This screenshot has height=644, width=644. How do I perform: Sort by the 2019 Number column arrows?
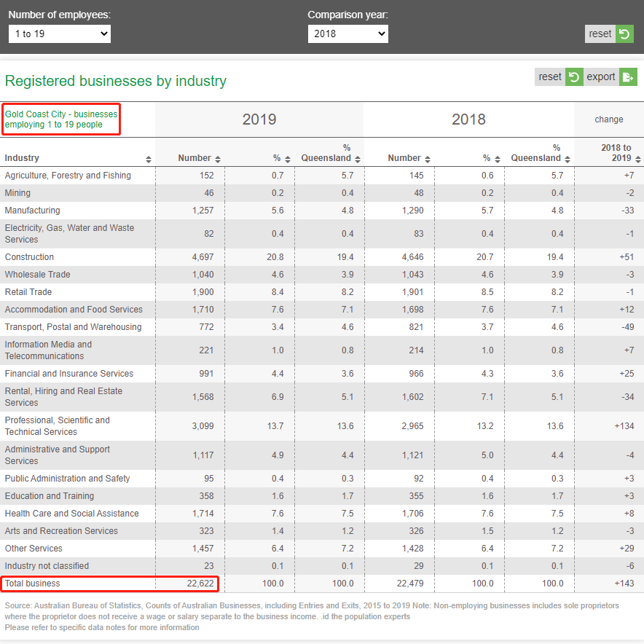[218, 160]
